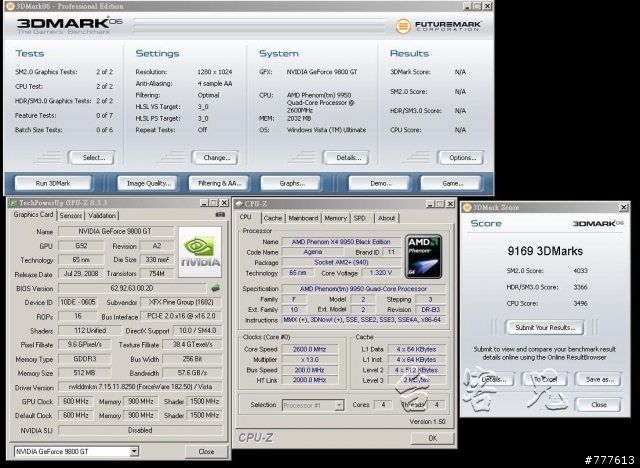Image resolution: width=640 pixels, height=468 pixels.
Task: Click the Bandwidth value 57.6 GB/s
Action: pyautogui.click(x=192, y=373)
